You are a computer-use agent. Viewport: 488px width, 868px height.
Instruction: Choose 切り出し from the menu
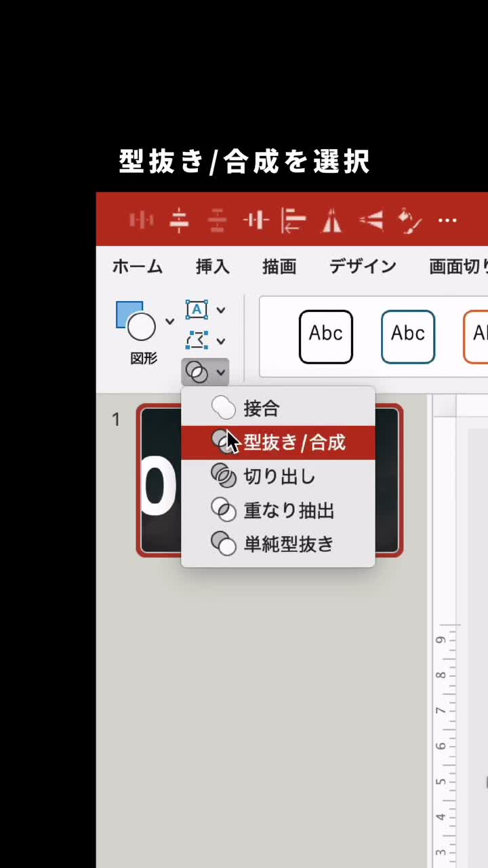click(x=278, y=477)
